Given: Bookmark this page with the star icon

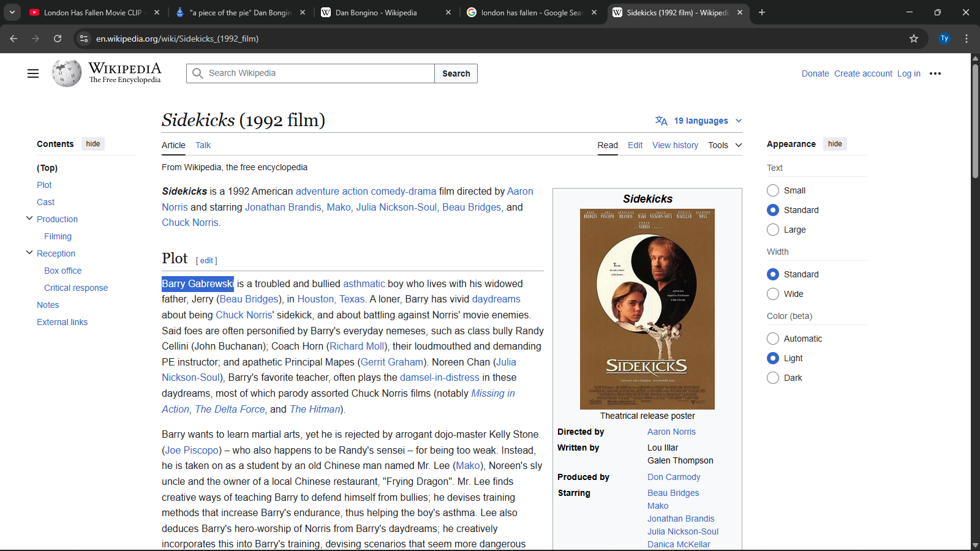Looking at the screenshot, I should point(914,39).
